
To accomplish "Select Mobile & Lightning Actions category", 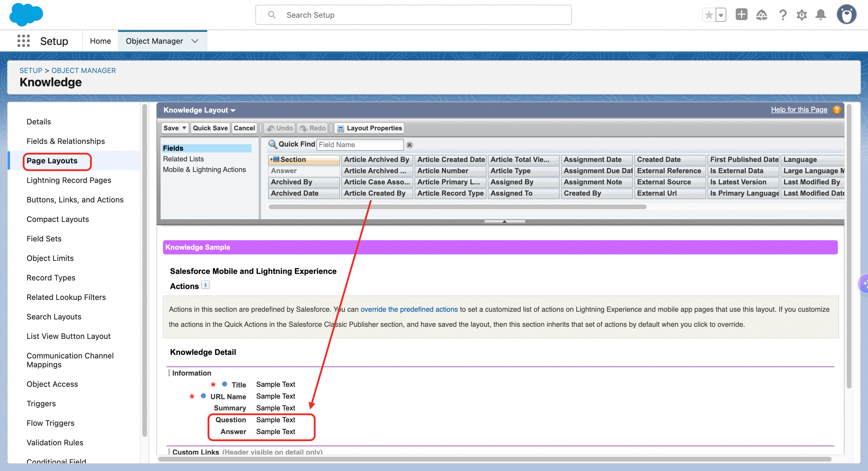I will (x=205, y=170).
